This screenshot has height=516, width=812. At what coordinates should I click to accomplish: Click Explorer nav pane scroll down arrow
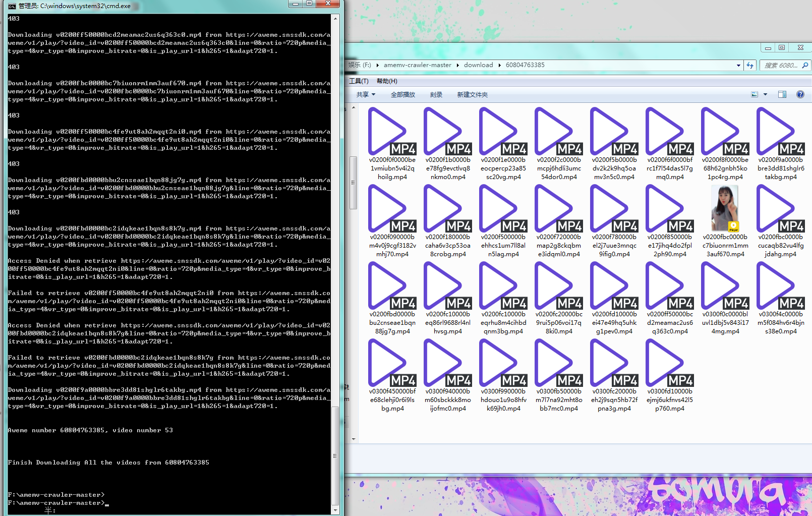coord(354,439)
